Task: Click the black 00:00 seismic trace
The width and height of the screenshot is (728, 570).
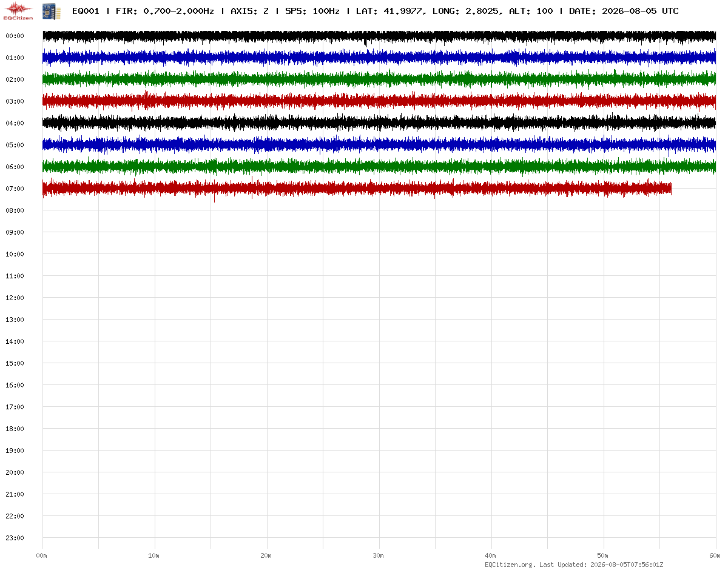Action: 379,36
